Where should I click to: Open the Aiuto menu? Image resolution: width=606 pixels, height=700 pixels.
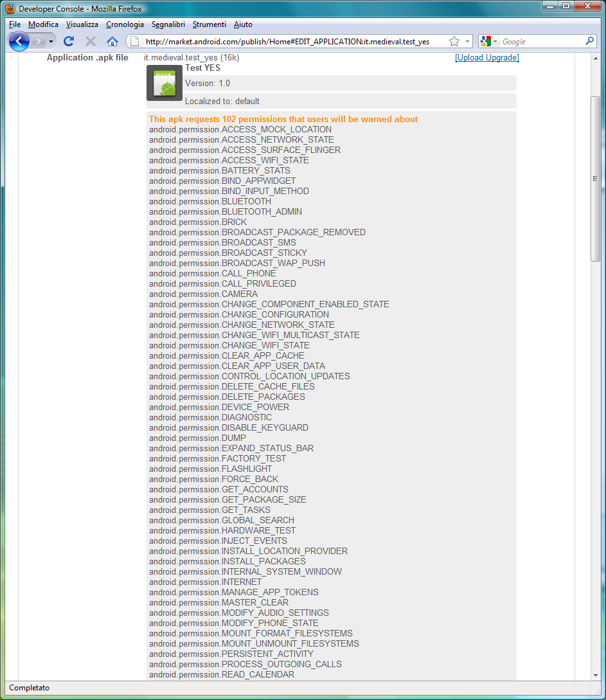(243, 24)
